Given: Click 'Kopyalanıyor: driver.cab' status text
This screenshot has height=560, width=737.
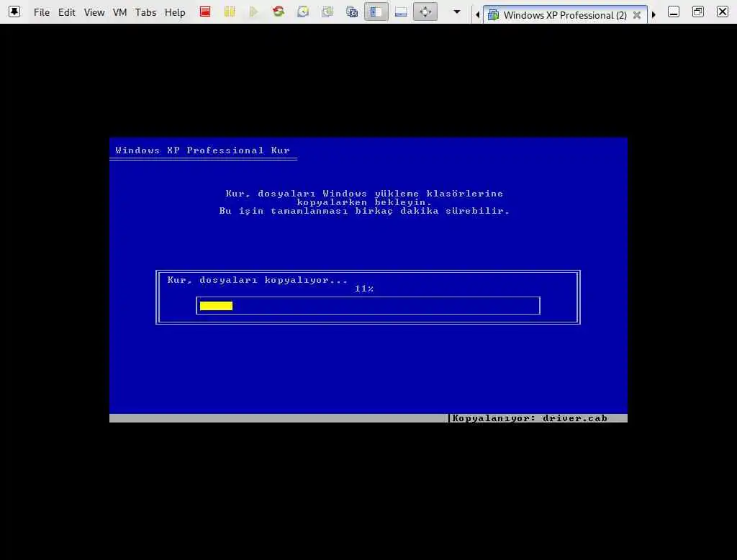Looking at the screenshot, I should [530, 418].
